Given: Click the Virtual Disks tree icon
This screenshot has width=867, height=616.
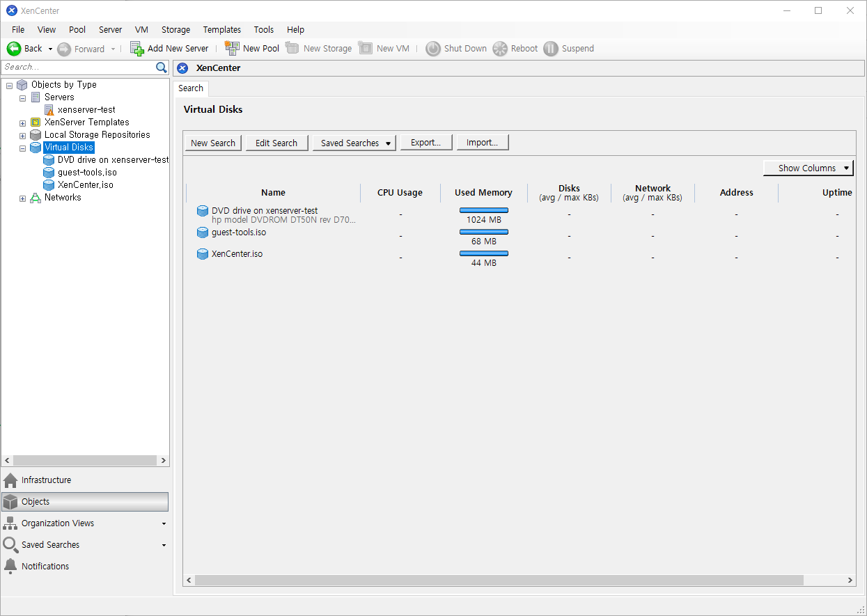Looking at the screenshot, I should coord(36,148).
